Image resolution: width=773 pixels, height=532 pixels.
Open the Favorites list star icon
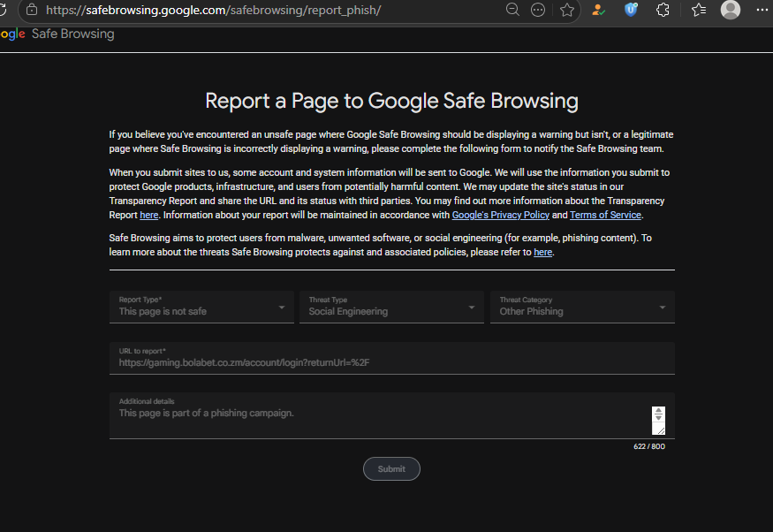[x=699, y=10]
